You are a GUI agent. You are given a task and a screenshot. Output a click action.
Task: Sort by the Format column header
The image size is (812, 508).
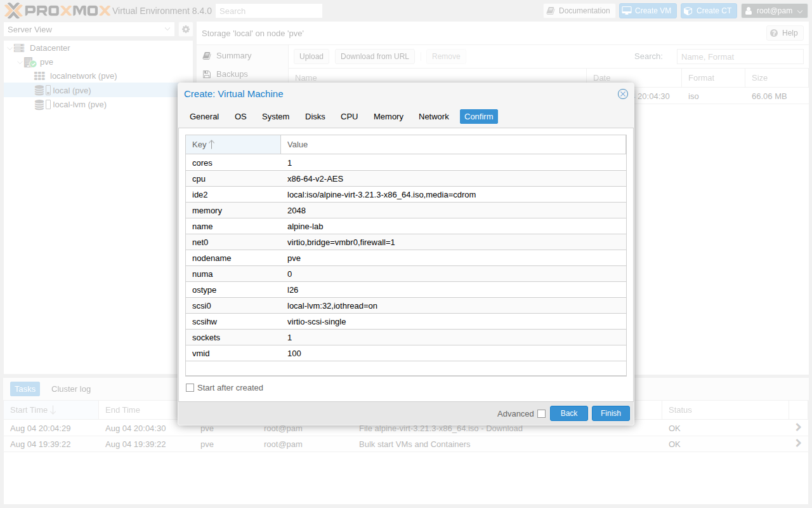pos(713,78)
